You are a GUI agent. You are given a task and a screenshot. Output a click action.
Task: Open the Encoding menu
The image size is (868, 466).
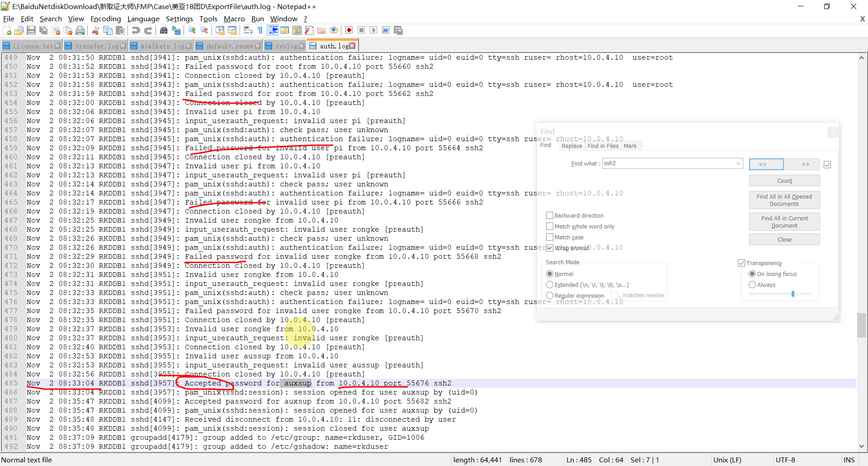pos(106,19)
